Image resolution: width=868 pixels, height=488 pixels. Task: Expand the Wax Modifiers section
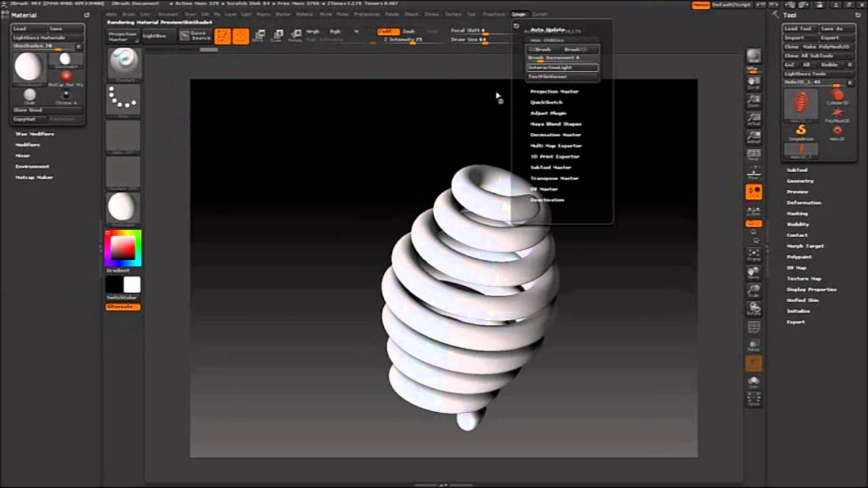click(x=35, y=134)
